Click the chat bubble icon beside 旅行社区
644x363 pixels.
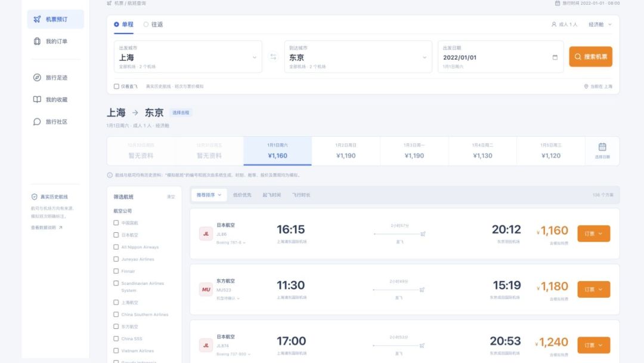pos(37,122)
